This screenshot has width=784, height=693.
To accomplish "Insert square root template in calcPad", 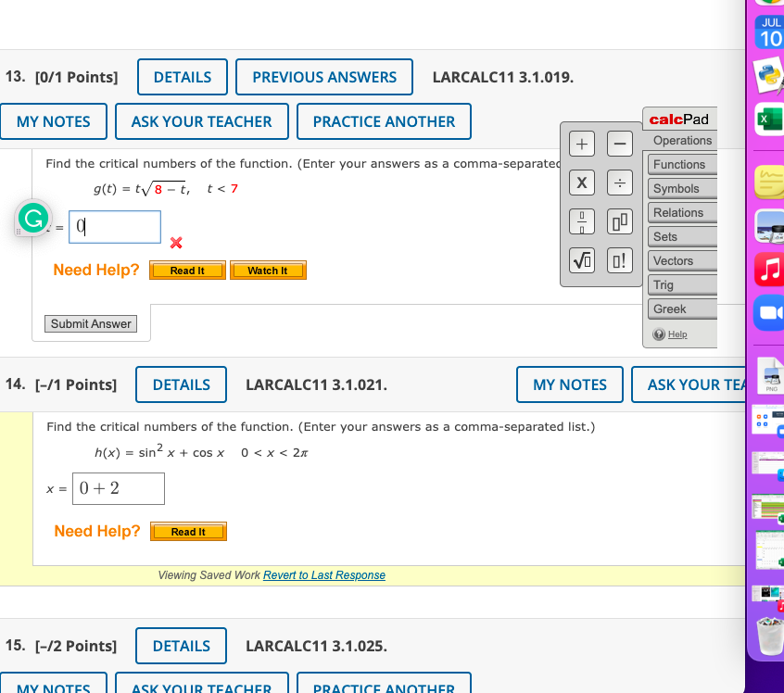I will click(x=581, y=260).
